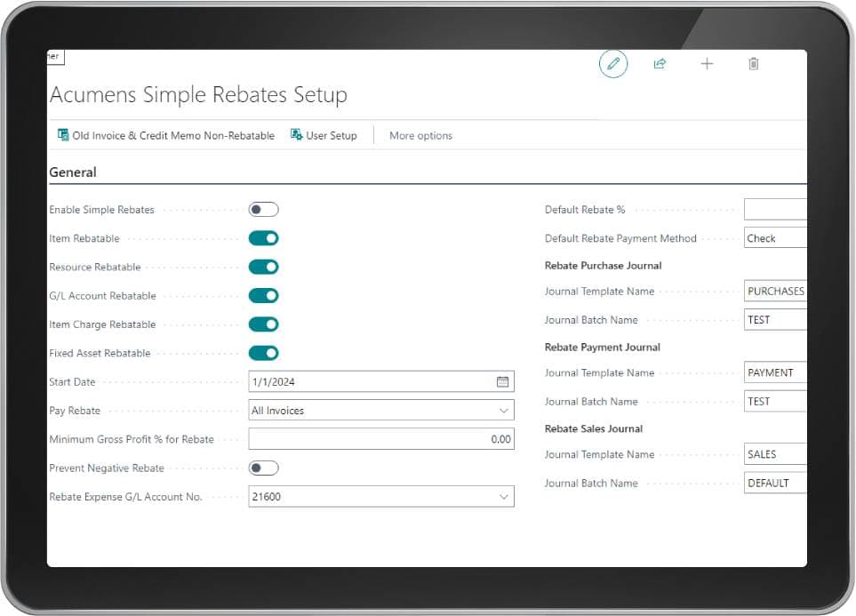This screenshot has height=616, width=856.
Task: Click the Rebate Purchase Journal heading
Action: point(604,266)
